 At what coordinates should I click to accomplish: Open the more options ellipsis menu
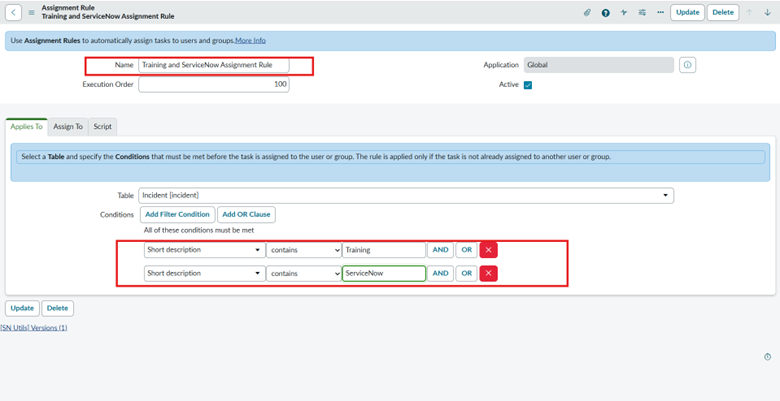point(660,13)
